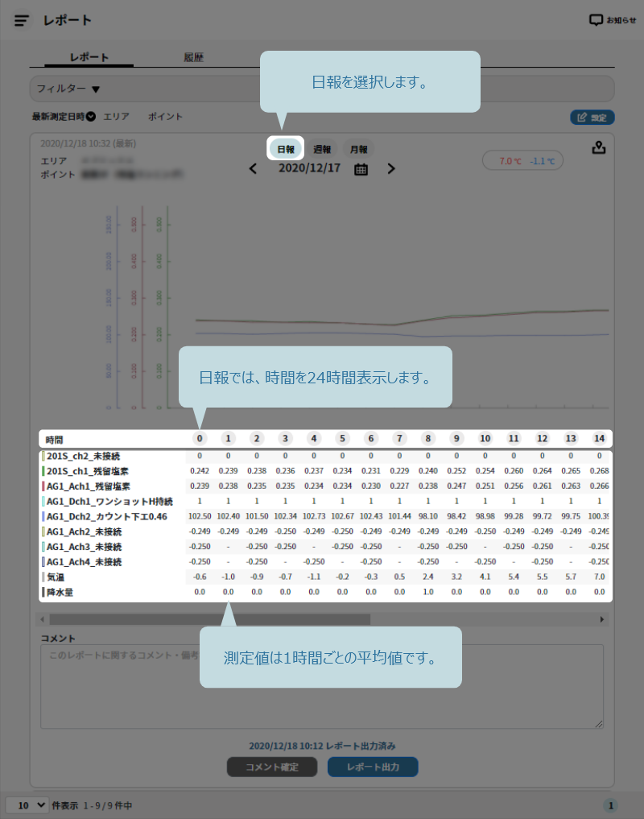Click the value 0.242 in 201S_ch1 row
644x819 pixels.
[x=200, y=470]
